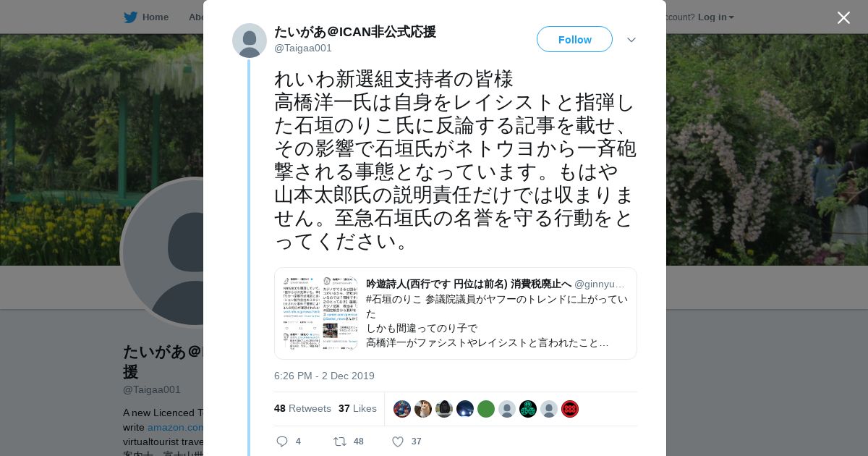Click the green circle liker avatar
Viewport: 868px width, 456px height.
486,409
